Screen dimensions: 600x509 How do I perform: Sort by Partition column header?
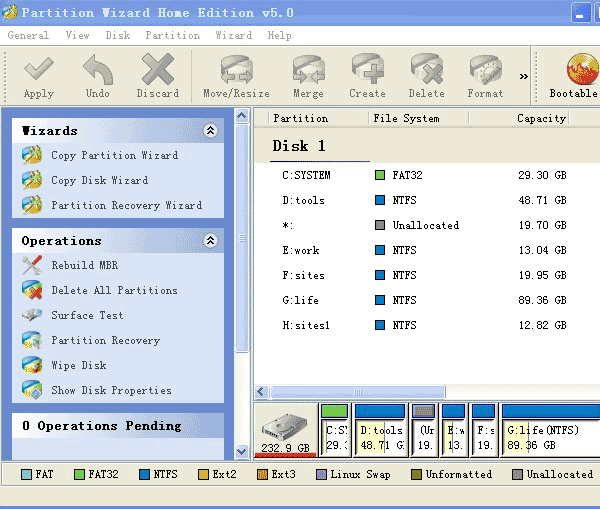(318, 118)
